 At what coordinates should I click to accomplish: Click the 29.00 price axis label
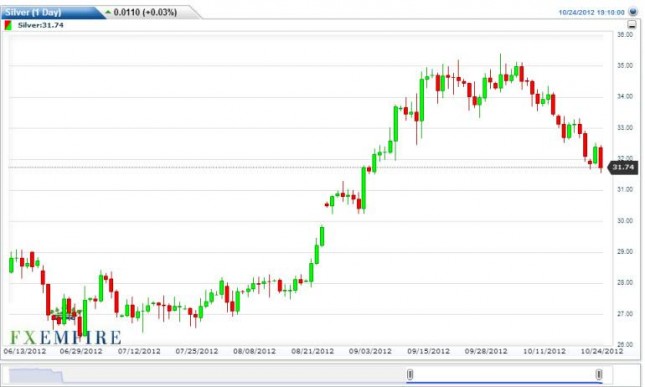(625, 252)
